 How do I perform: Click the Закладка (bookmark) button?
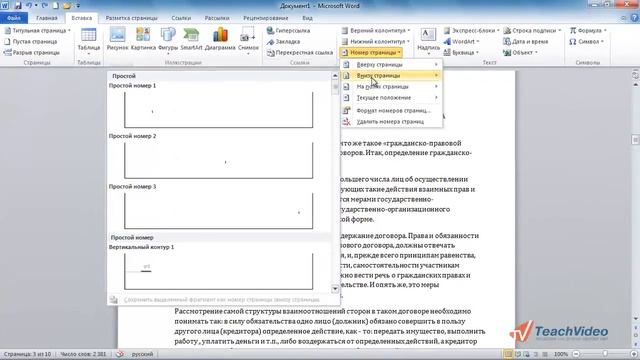coord(283,42)
